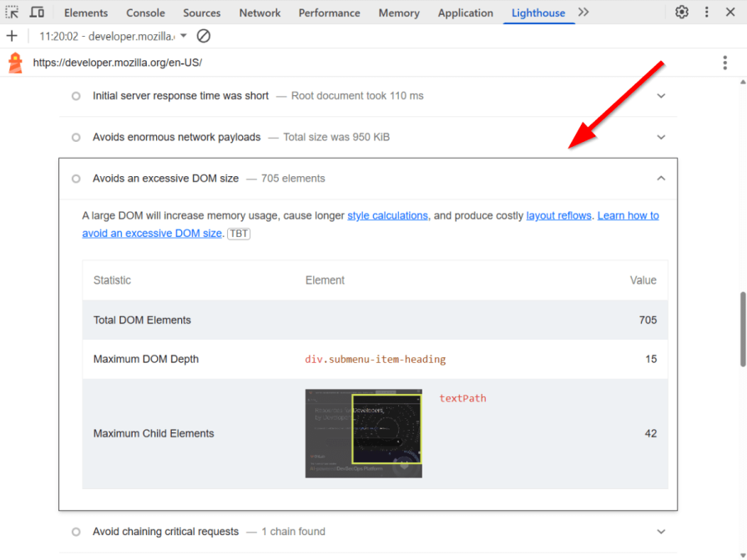Image resolution: width=747 pixels, height=560 pixels.
Task: Expand the Avoids enormous network payloads audit
Action: [660, 137]
